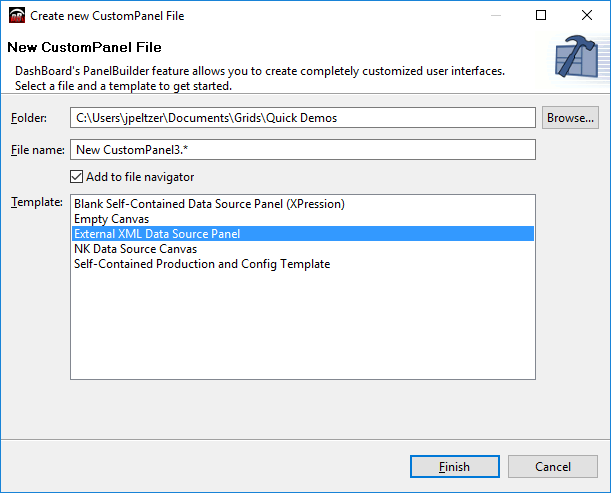Click the File name label
The width and height of the screenshot is (611, 493).
point(37,150)
